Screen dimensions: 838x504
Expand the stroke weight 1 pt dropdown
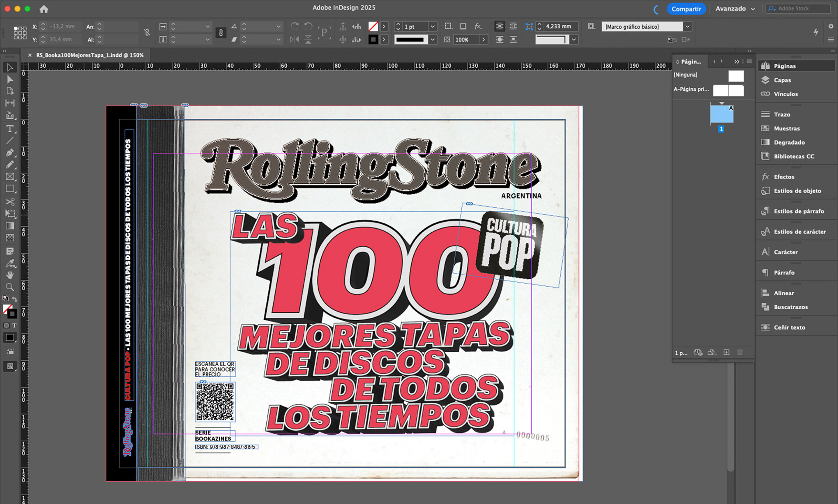coord(433,27)
